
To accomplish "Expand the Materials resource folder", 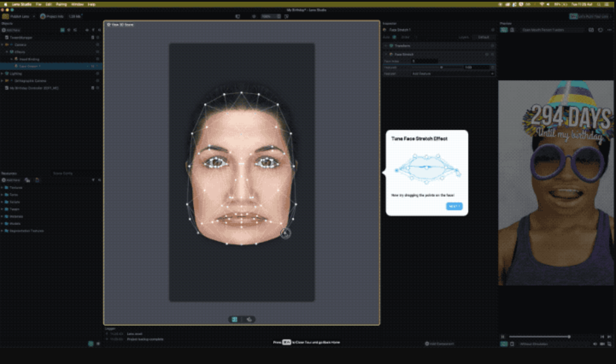I will pyautogui.click(x=2, y=217).
